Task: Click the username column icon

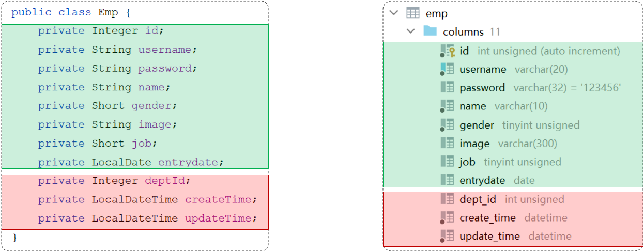Action: 448,69
